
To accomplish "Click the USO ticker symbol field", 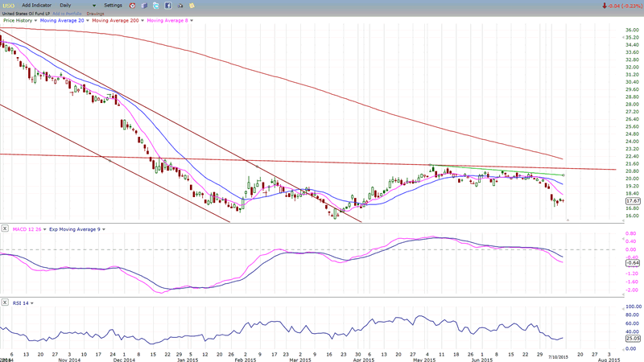I will pos(8,6).
